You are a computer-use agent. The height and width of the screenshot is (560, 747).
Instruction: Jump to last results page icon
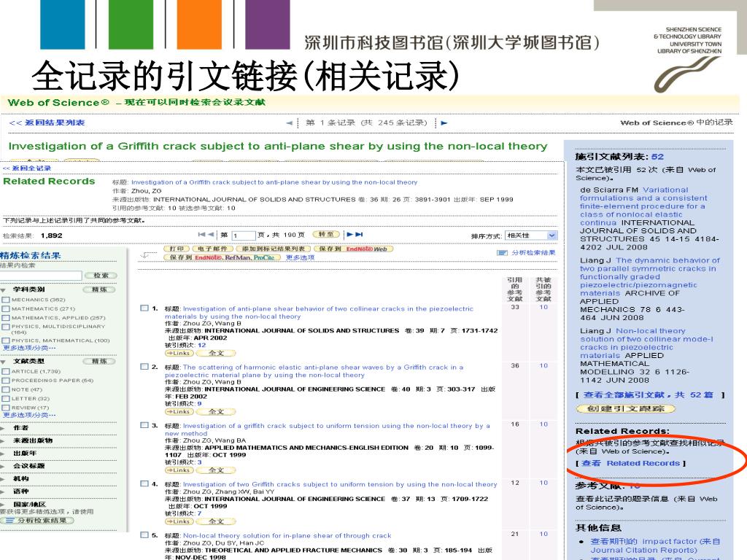pyautogui.click(x=359, y=234)
